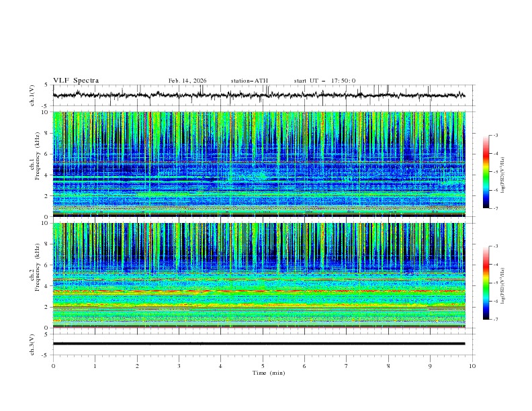The width and height of the screenshot is (532, 411).
Task: Click the ch.2 color scale bar
Action: click(x=486, y=283)
